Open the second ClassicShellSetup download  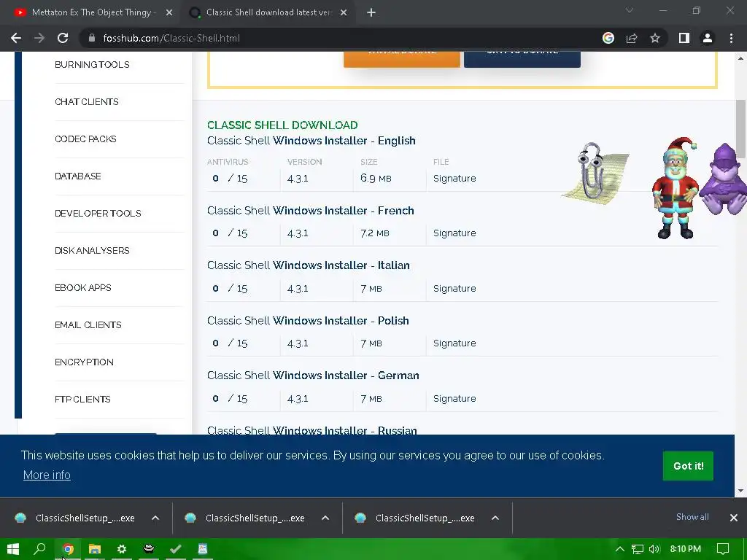pos(247,518)
